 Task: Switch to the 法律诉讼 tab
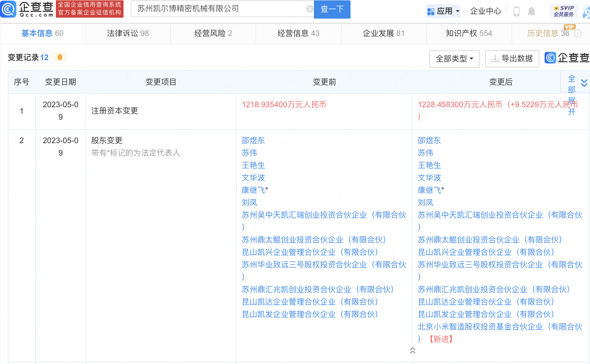128,33
